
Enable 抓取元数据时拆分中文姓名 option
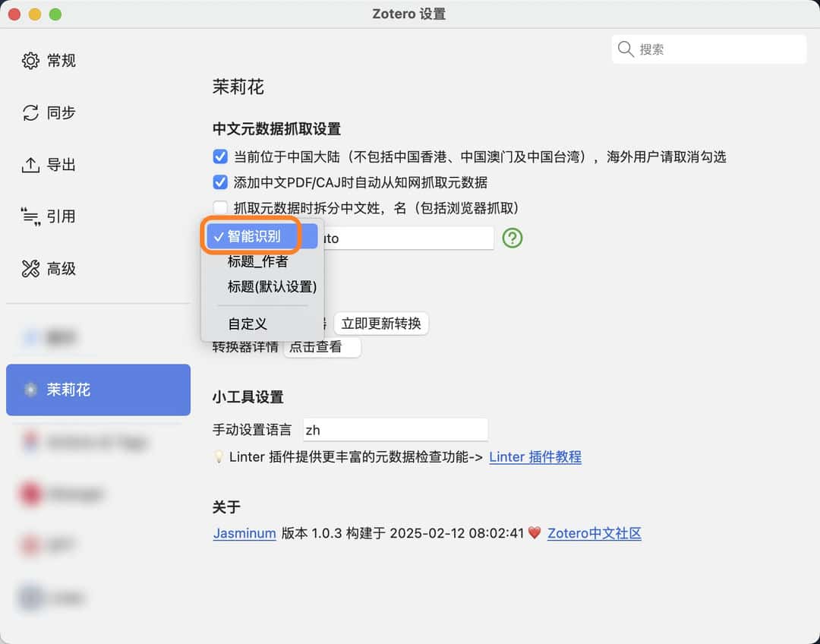220,207
